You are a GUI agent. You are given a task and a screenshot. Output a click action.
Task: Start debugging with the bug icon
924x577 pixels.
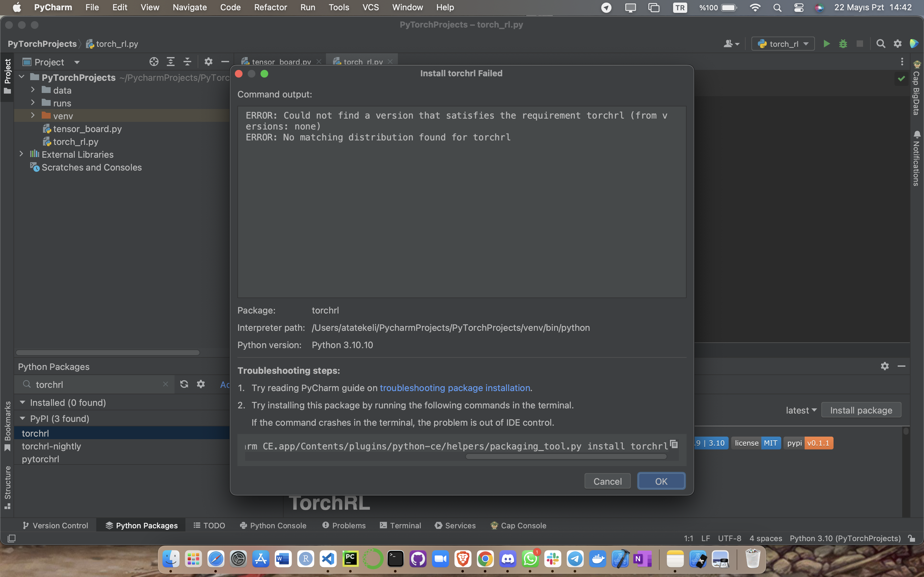(843, 44)
